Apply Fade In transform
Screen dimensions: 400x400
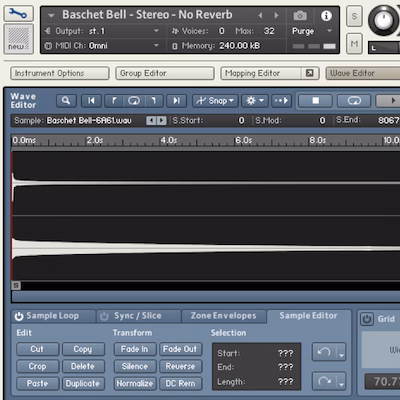[x=134, y=349]
